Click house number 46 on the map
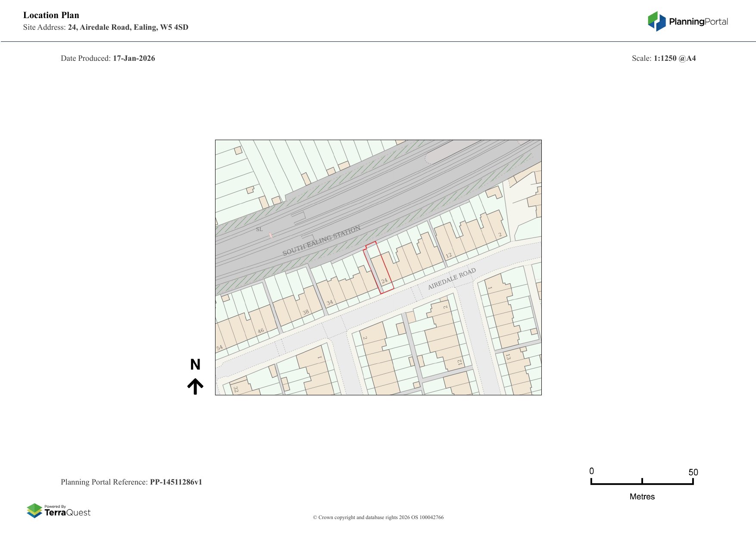This screenshot has width=756, height=535. click(260, 331)
